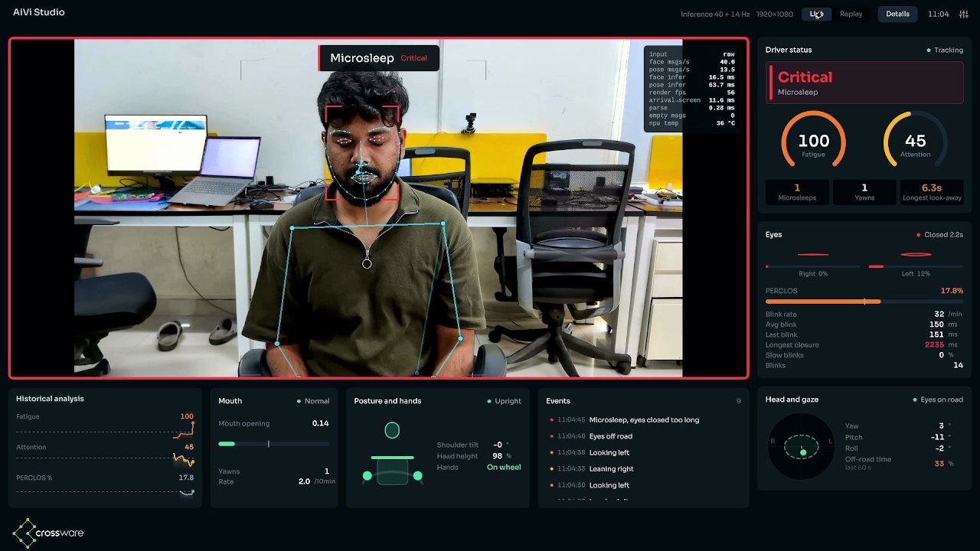Screen dimensions: 980x551
Task: Click the Historical analysis heading
Action: tap(51, 399)
